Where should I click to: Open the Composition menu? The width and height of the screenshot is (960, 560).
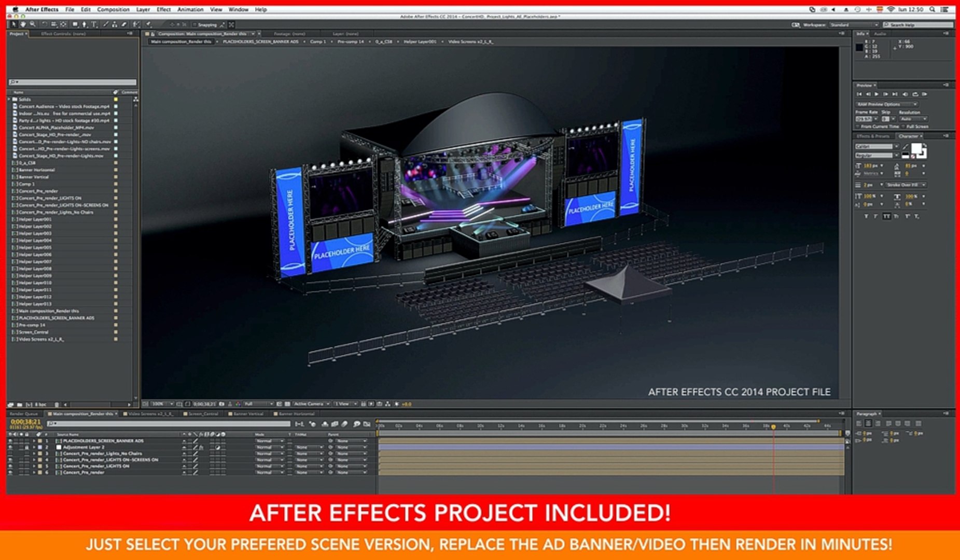coord(113,9)
